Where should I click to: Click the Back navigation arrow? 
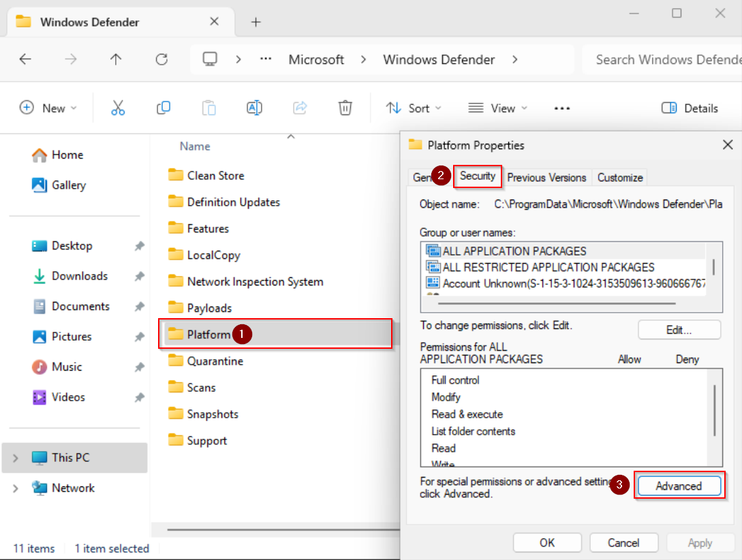25,59
